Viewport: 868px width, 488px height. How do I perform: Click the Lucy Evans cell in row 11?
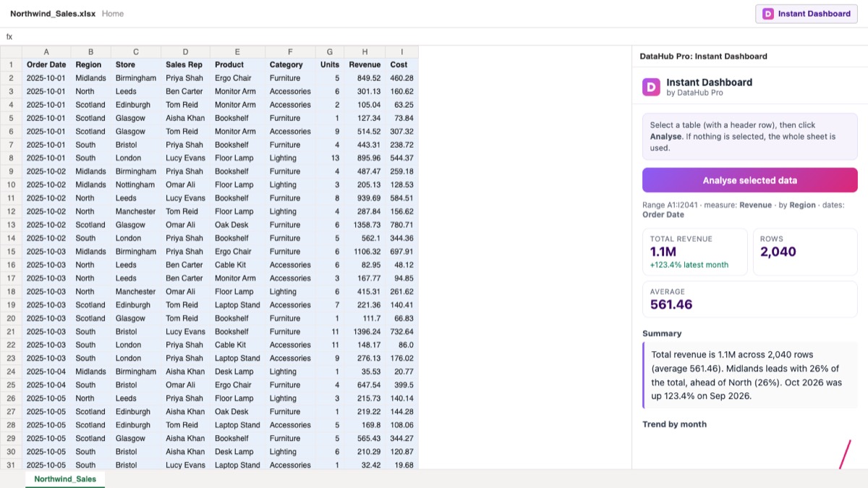[x=185, y=198]
